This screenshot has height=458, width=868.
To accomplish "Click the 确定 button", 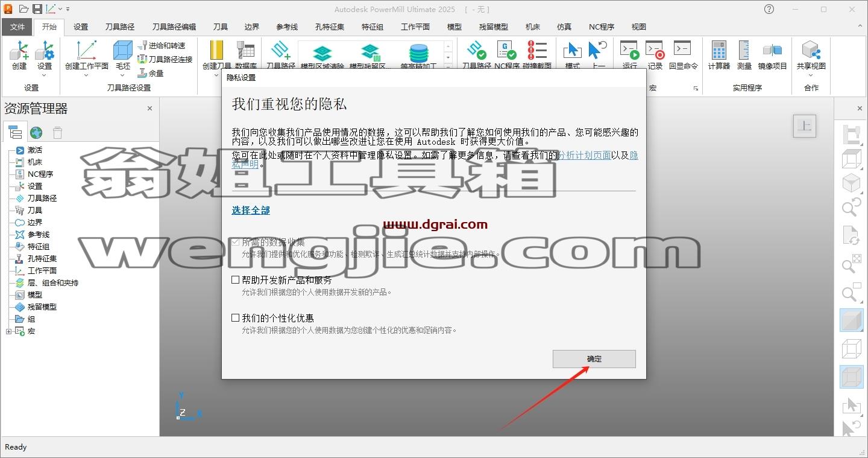I will 594,358.
